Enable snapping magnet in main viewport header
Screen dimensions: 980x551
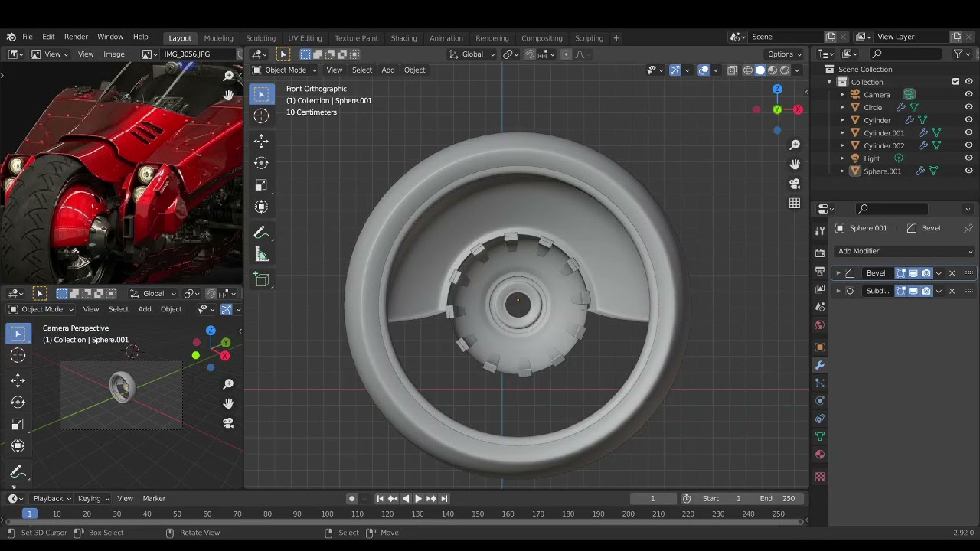point(529,54)
